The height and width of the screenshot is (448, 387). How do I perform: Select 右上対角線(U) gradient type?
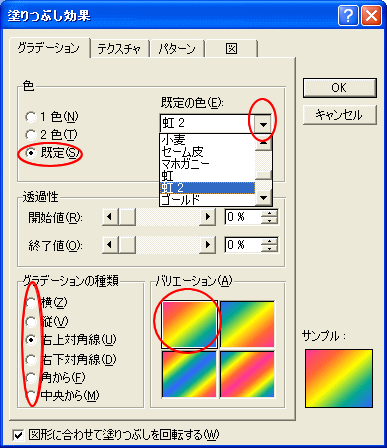71,340
